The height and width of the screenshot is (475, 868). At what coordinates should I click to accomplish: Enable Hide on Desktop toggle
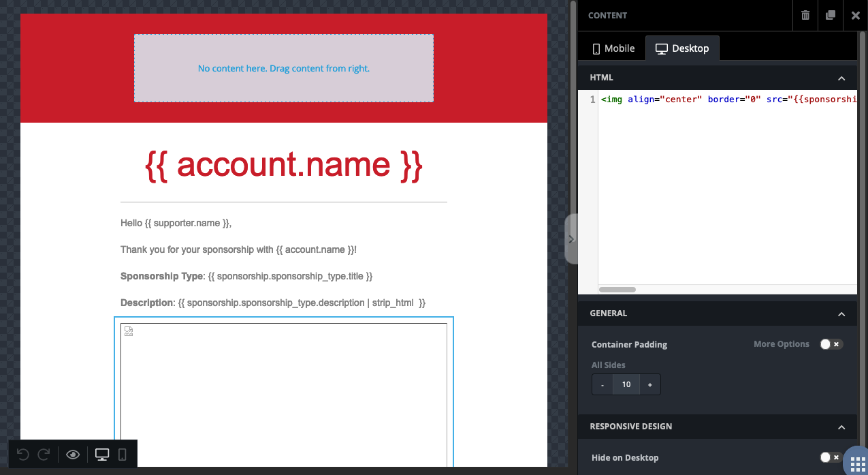(831, 457)
